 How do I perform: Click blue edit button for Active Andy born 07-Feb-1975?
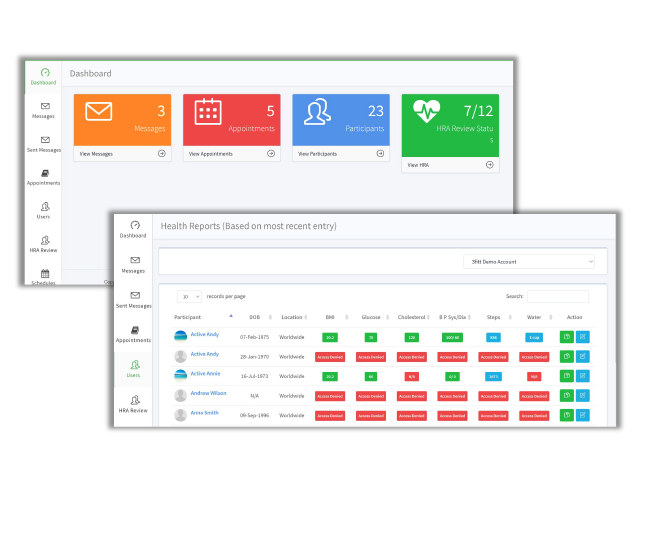click(583, 337)
